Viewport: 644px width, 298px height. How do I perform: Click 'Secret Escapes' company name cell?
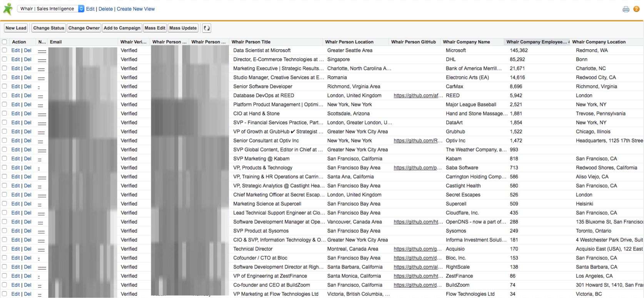(463, 195)
